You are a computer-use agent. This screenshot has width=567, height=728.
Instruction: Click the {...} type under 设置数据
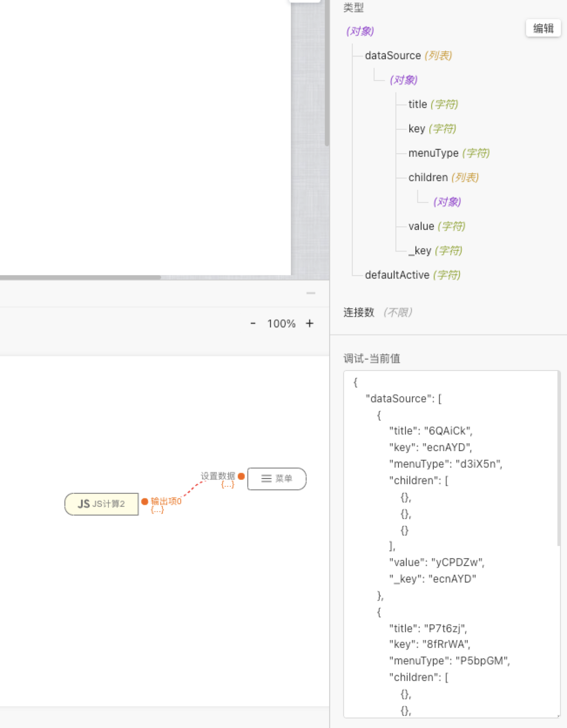(x=228, y=485)
